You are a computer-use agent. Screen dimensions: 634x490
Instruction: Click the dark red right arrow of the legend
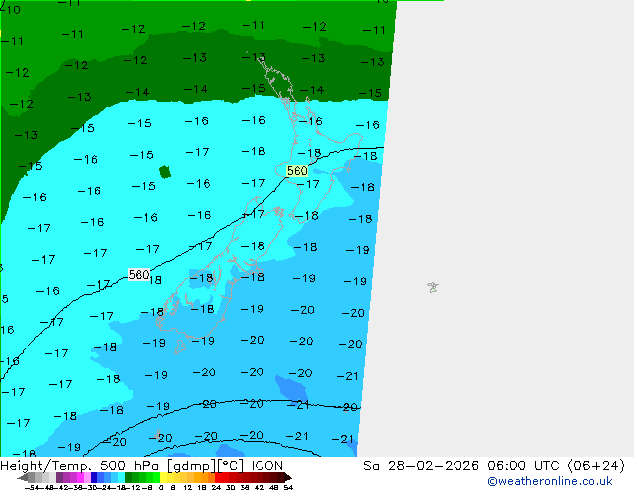pyautogui.click(x=288, y=477)
